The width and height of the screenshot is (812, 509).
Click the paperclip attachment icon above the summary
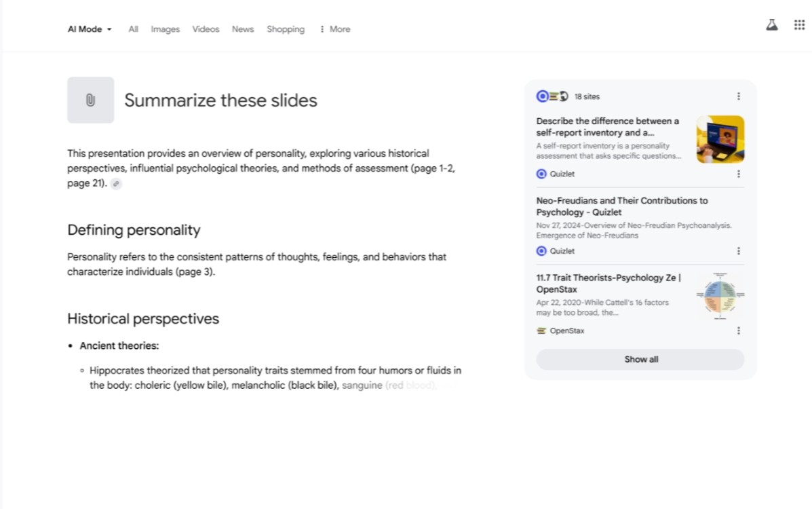click(x=90, y=100)
